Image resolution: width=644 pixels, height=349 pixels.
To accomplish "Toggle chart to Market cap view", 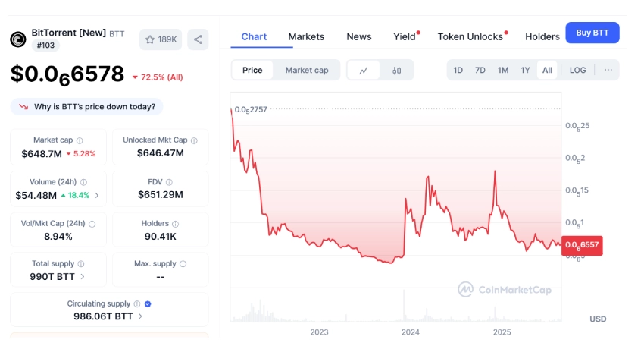I will [x=307, y=70].
